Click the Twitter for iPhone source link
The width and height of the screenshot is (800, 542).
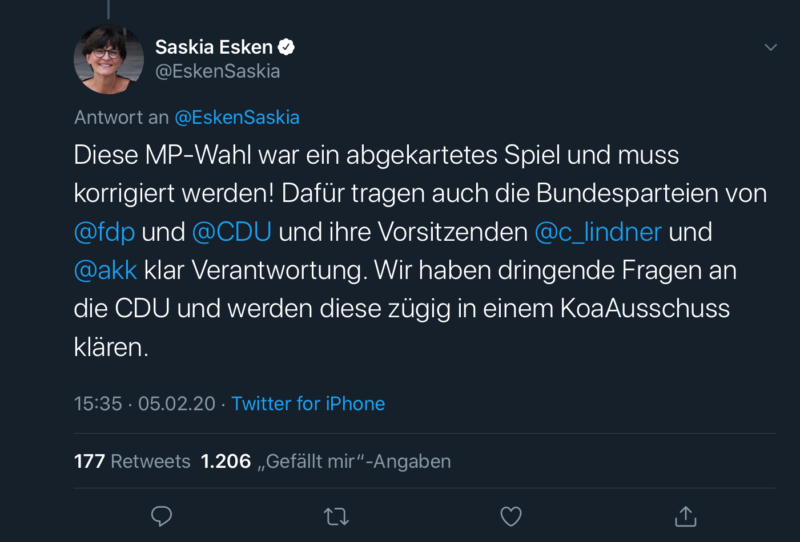coord(308,404)
